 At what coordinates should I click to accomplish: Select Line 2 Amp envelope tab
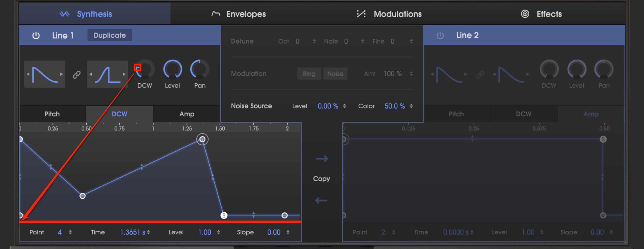tap(591, 114)
